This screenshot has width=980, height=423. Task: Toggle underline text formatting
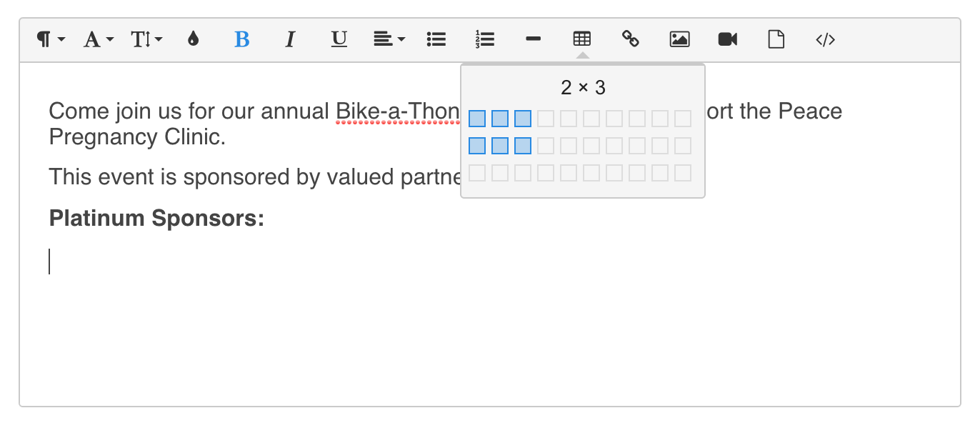(x=339, y=40)
